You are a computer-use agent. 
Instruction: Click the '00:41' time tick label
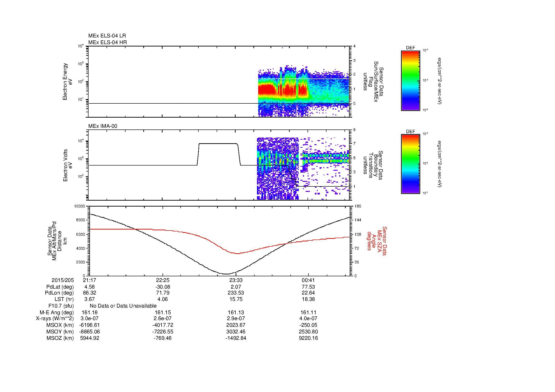click(308, 280)
